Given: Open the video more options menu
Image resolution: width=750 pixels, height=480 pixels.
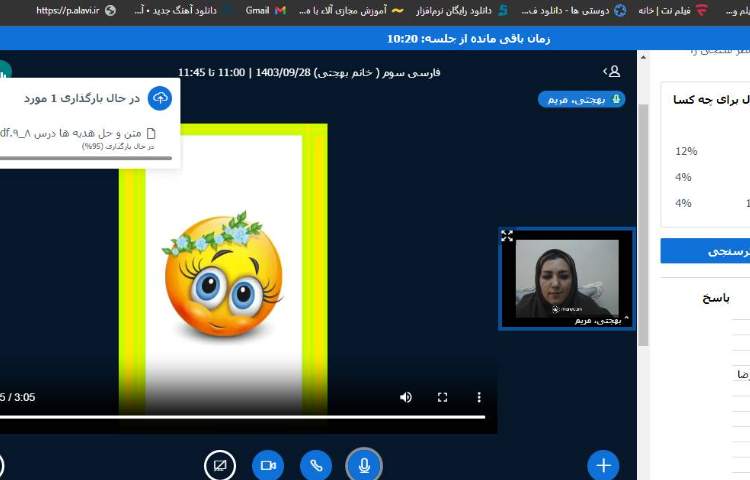Looking at the screenshot, I should click(x=479, y=397).
